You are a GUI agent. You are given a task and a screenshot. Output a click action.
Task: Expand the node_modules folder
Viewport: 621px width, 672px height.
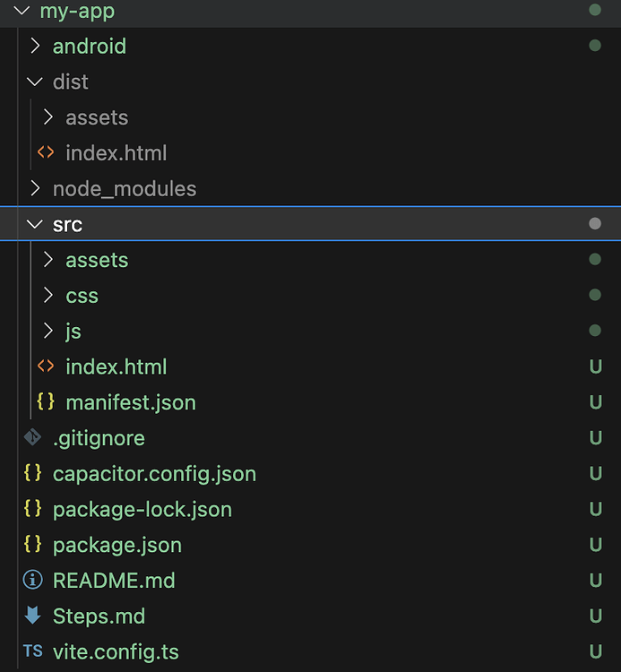pos(35,189)
